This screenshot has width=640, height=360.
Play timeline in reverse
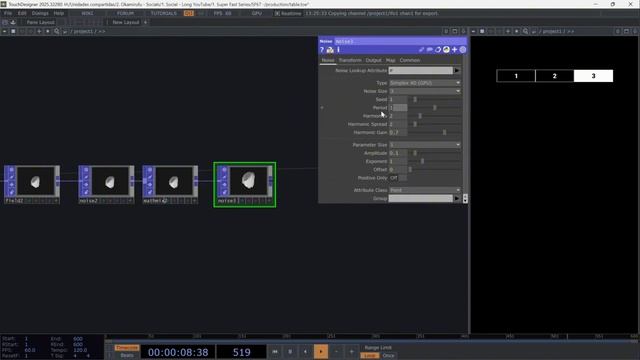point(305,351)
